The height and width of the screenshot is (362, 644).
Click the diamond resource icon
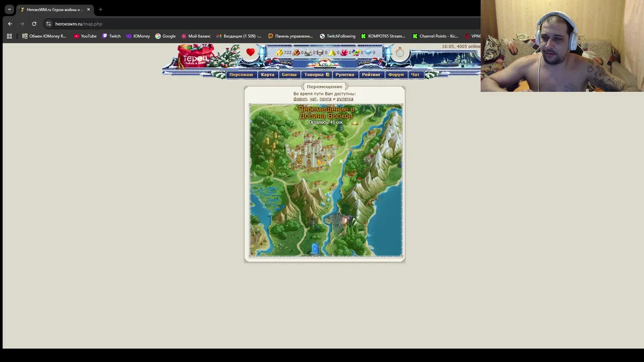point(368,52)
